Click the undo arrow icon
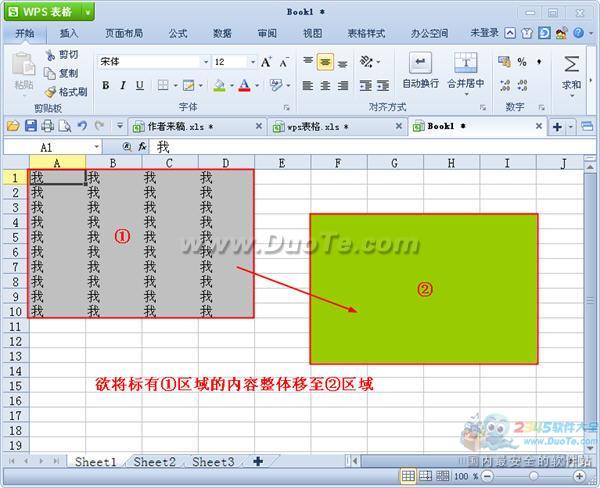Viewport: 600px width, 488px height. pyautogui.click(x=82, y=126)
